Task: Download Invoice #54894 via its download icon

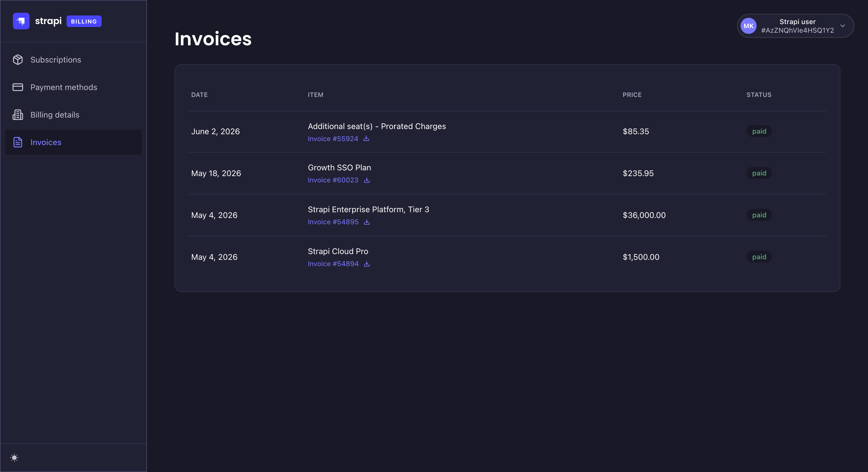Action: (x=367, y=264)
